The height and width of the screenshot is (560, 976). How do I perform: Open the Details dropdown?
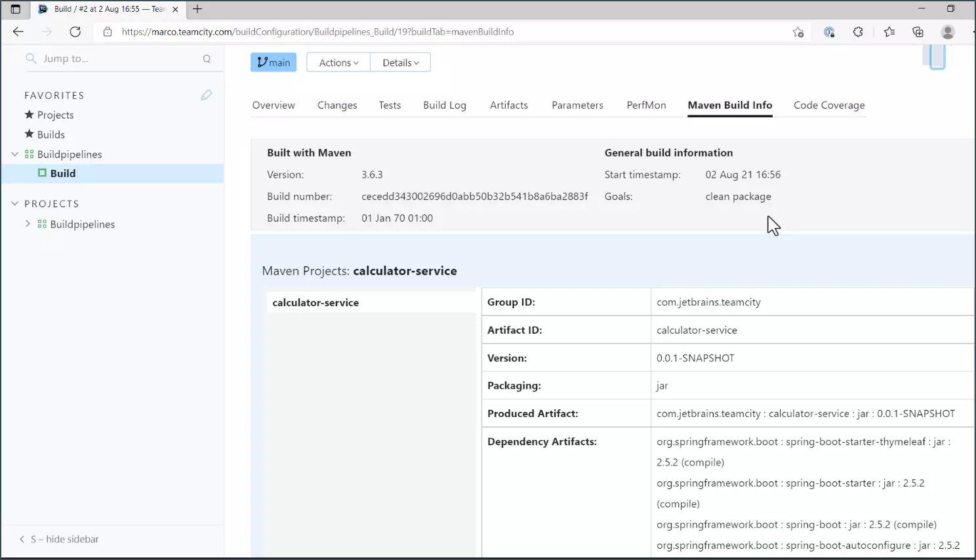[400, 62]
